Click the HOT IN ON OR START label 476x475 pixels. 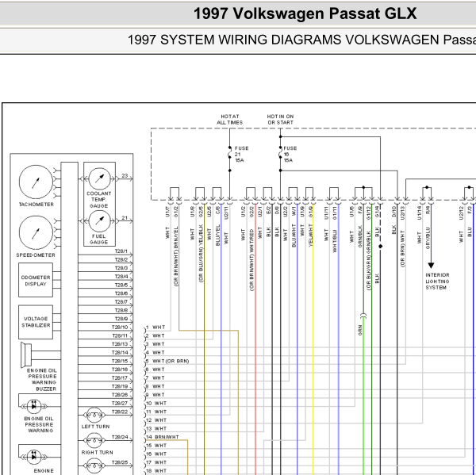[280, 119]
